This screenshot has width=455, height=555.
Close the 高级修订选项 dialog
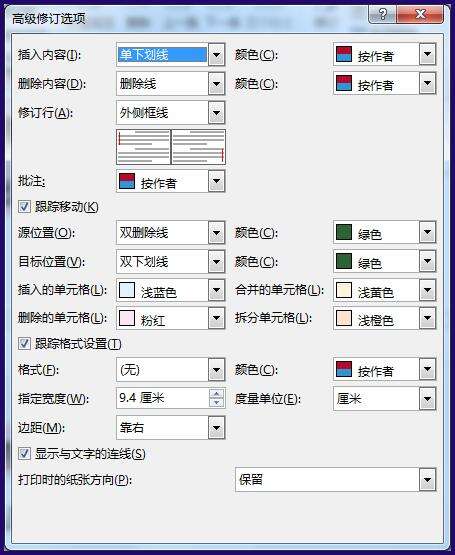[x=420, y=14]
